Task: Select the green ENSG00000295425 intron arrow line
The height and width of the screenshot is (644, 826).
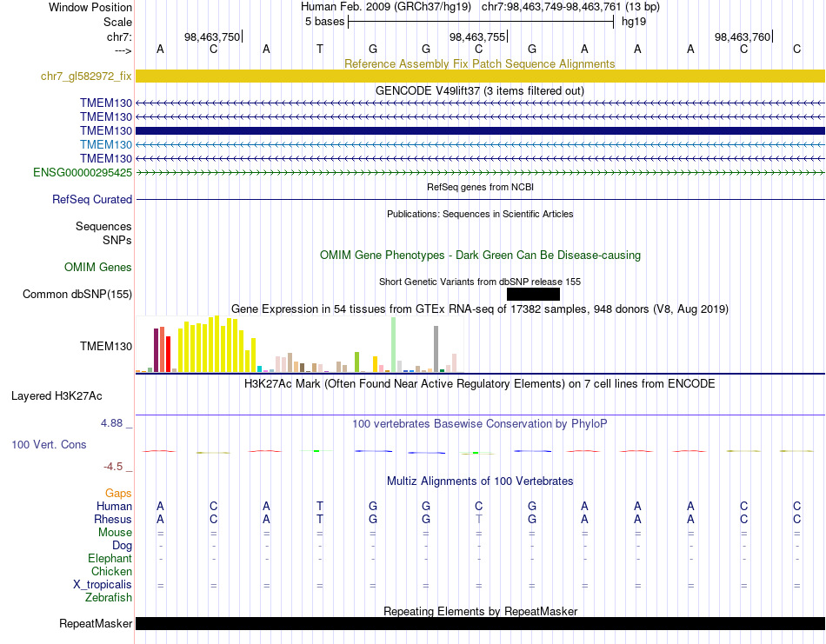Action: [x=481, y=173]
